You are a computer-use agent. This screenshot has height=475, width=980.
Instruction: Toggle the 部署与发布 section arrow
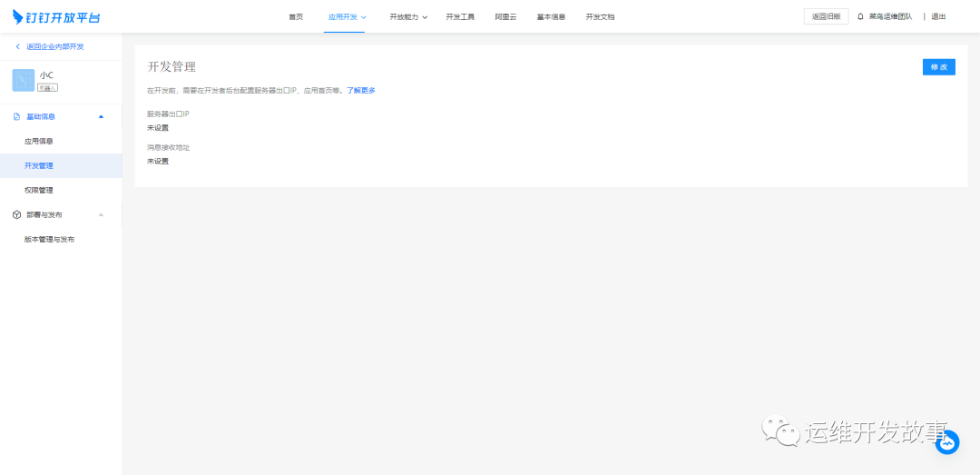pos(101,215)
